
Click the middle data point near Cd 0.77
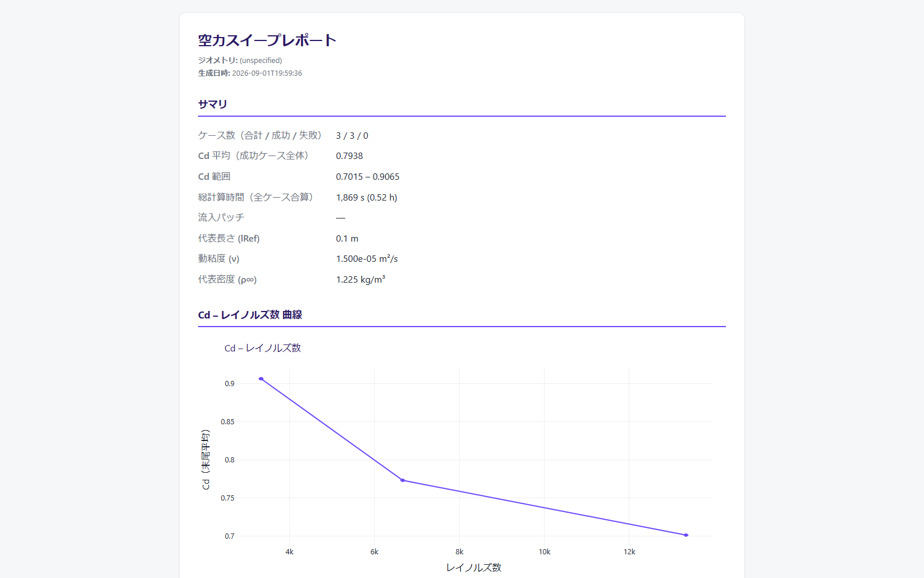point(403,480)
